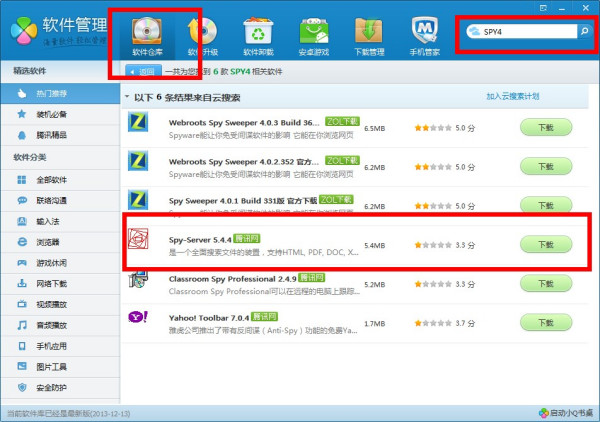600x422 pixels.
Task: Click the chat bubble icon beside 联络沟通
Action: point(22,200)
